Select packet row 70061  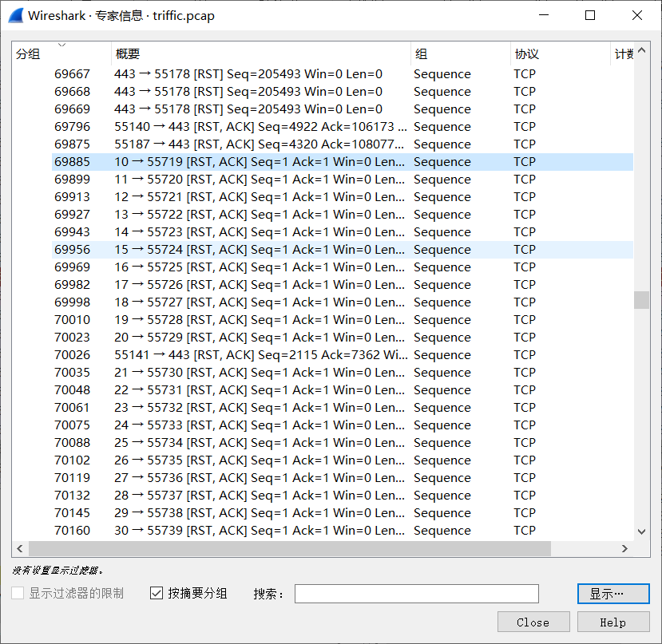click(343, 408)
